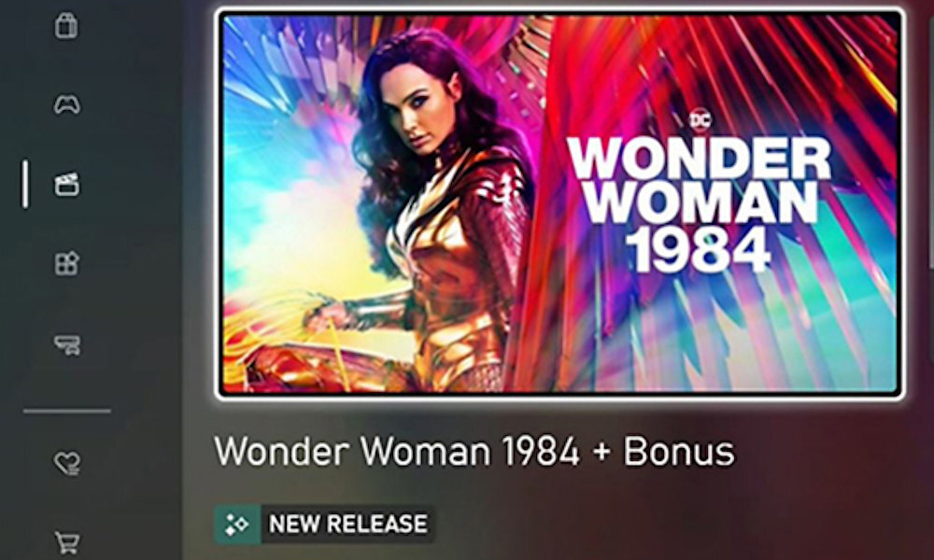Click the sidebar divider line above Wishlist
Screen dimensions: 934x560
tap(66, 411)
